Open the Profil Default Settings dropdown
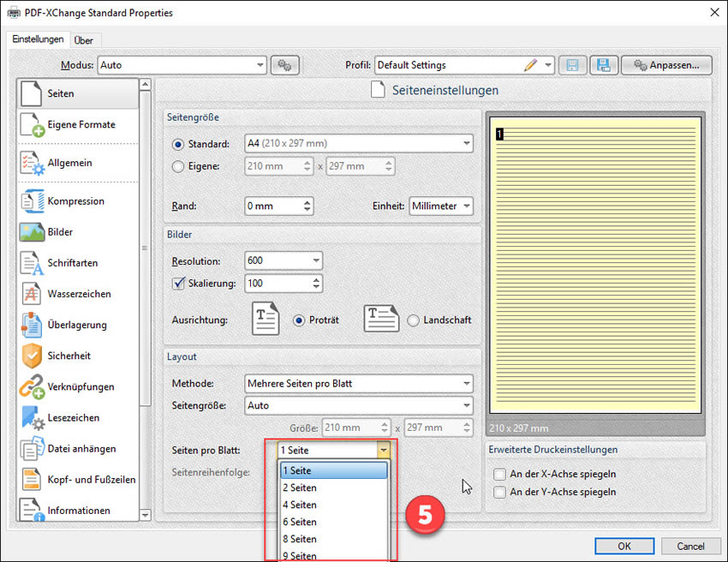This screenshot has height=562, width=728. [x=548, y=65]
